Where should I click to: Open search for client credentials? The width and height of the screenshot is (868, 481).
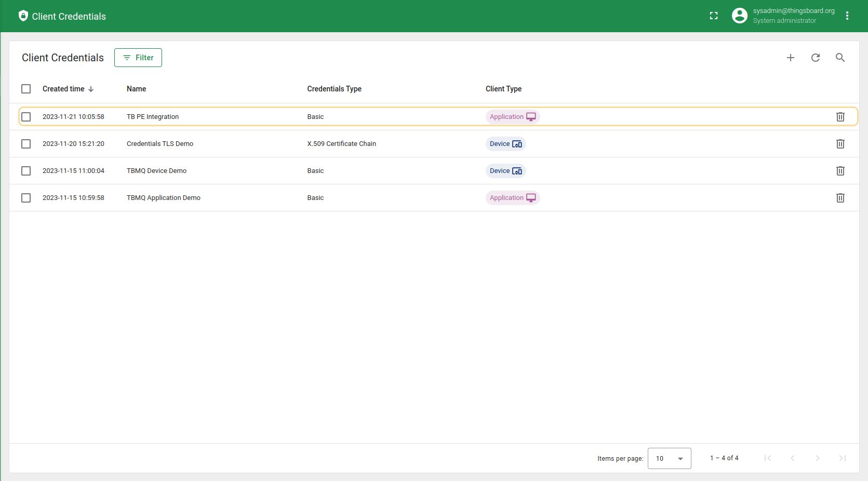click(x=840, y=58)
